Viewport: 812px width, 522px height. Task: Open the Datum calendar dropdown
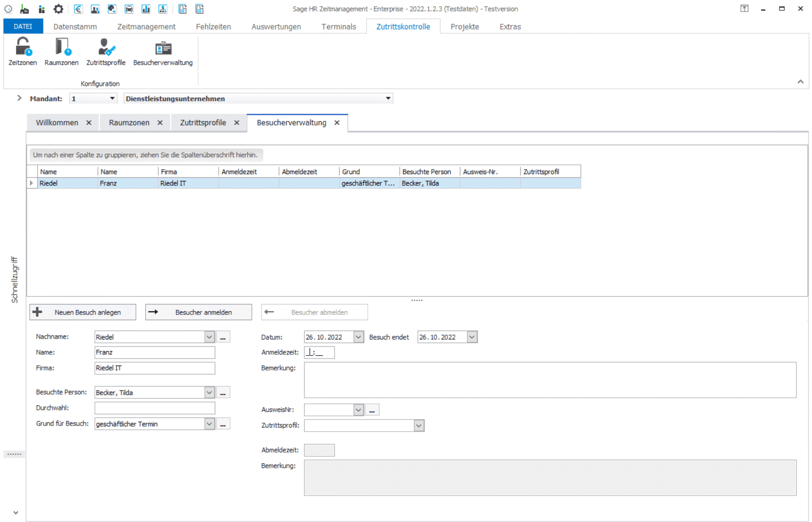[358, 337]
